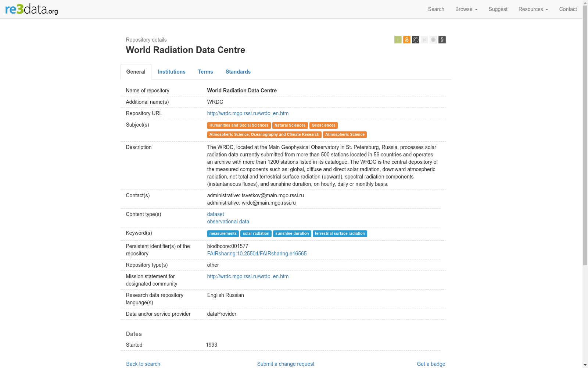This screenshot has height=368, width=588.
Task: Open the Repository URL link
Action: point(248,113)
